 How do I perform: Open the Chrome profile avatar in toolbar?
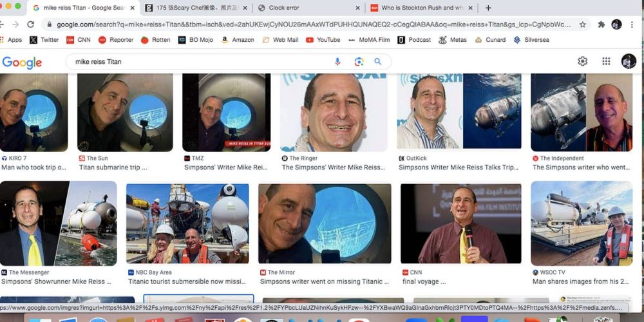click(x=616, y=24)
